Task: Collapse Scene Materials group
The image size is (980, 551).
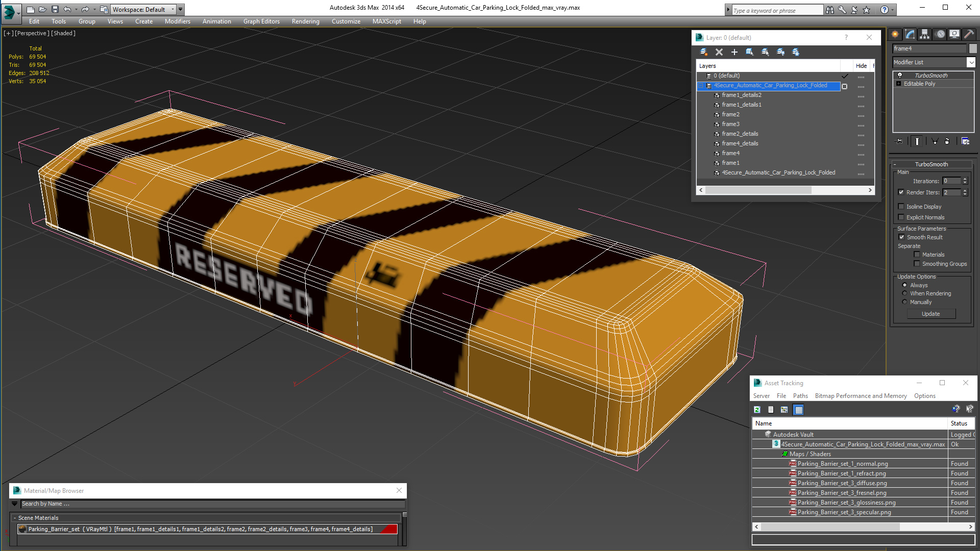Action: 15,518
